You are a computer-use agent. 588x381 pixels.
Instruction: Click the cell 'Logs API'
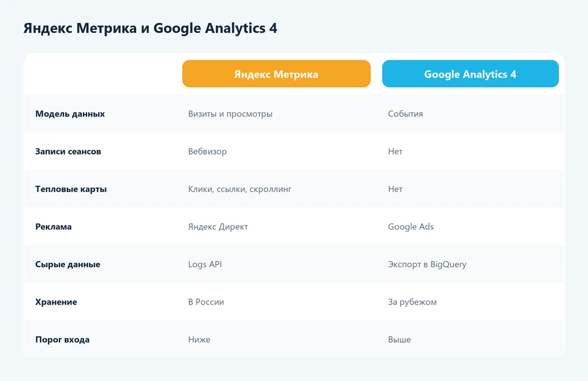(205, 265)
